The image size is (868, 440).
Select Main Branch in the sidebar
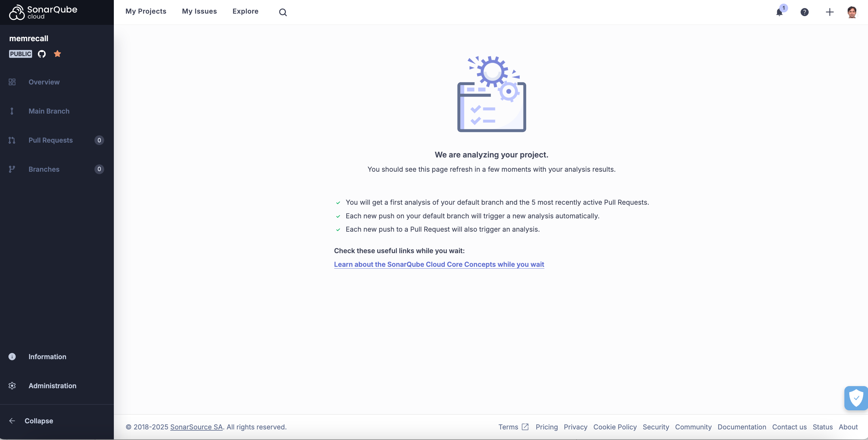[48, 111]
